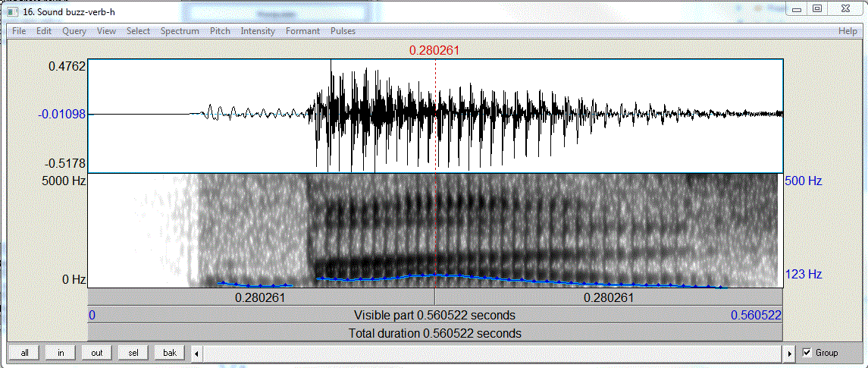The height and width of the screenshot is (368, 868).
Task: Open the Spectrum menu
Action: click(180, 31)
